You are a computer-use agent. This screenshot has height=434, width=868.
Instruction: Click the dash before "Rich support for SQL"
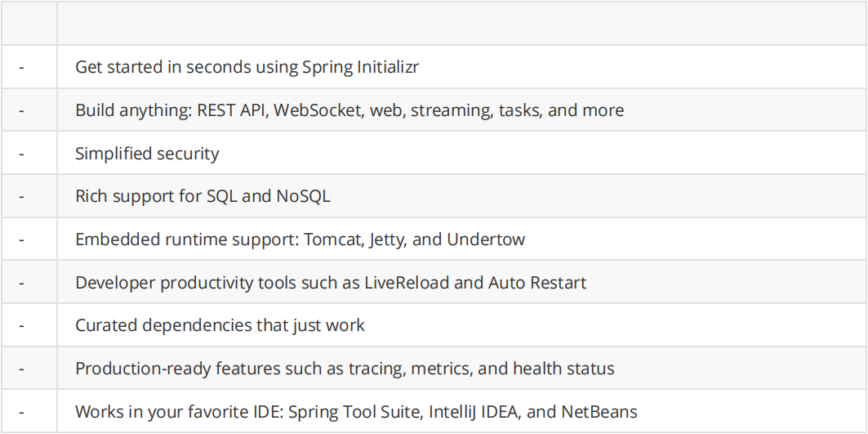21,196
